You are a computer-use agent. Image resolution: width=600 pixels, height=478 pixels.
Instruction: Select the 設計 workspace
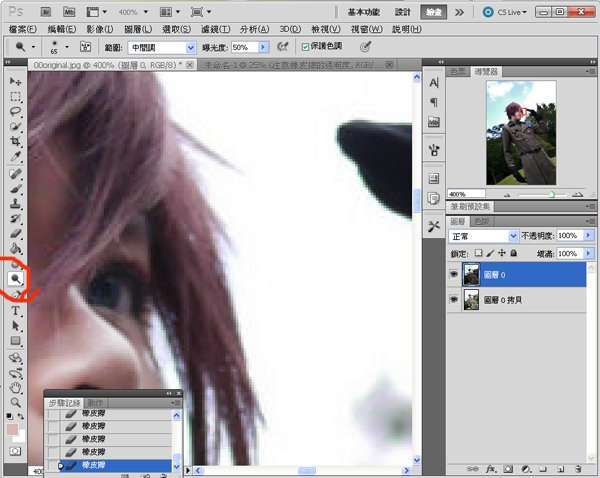pyautogui.click(x=403, y=12)
